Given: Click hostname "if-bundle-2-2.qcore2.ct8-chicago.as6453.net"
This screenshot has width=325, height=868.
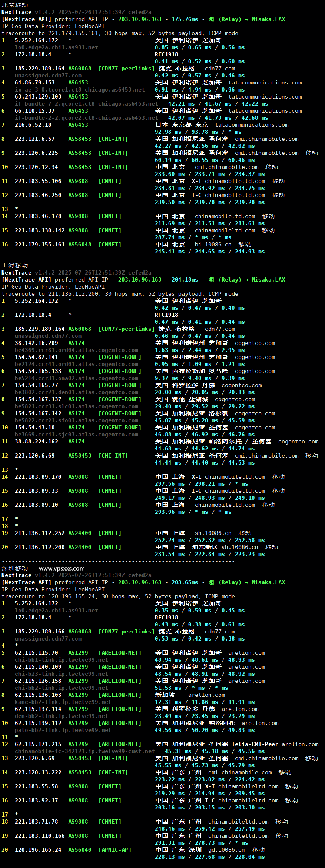Looking at the screenshot, I should pos(86,118).
